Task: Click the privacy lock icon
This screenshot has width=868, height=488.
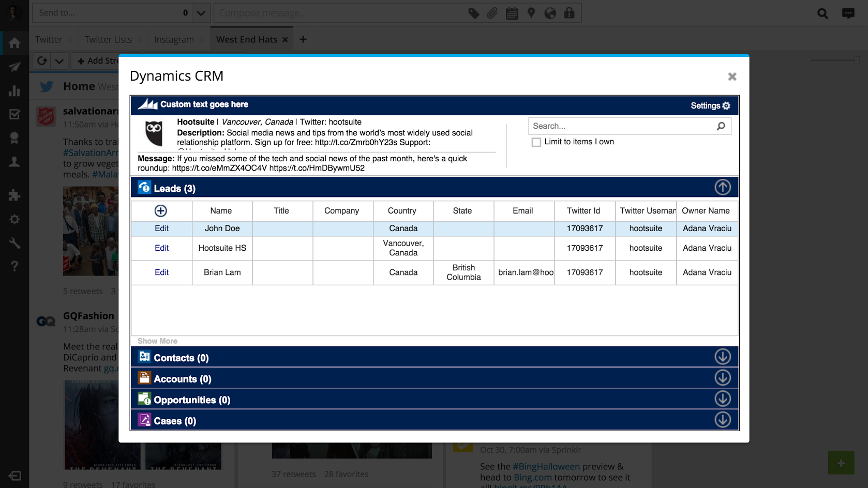Action: tap(569, 13)
